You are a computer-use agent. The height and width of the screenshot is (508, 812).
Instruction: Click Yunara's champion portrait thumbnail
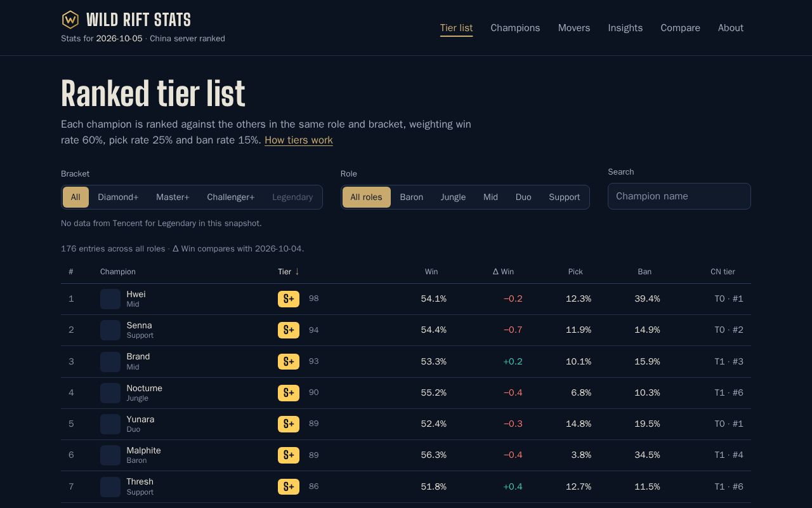tap(110, 424)
